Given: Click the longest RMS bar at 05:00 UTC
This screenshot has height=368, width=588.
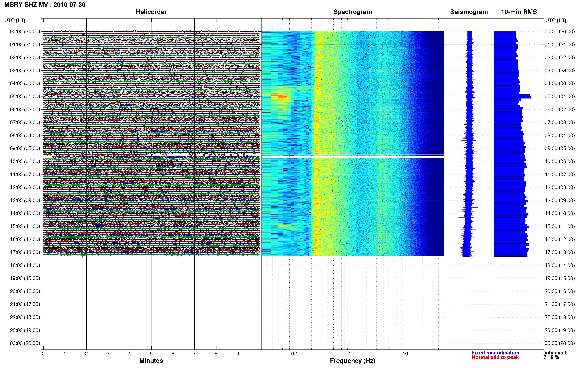Looking at the screenshot, I should (513, 97).
